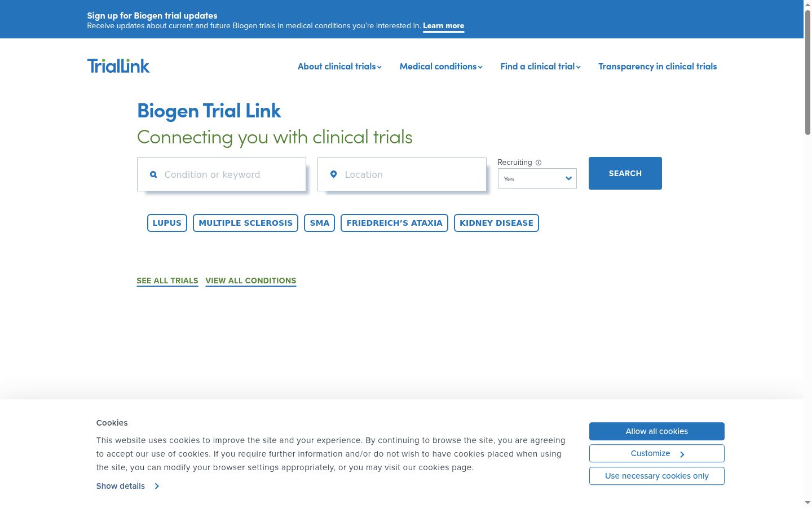Click the 'Connecting you with clinical trials' tagline
This screenshot has height=508, width=812.
pyautogui.click(x=275, y=137)
